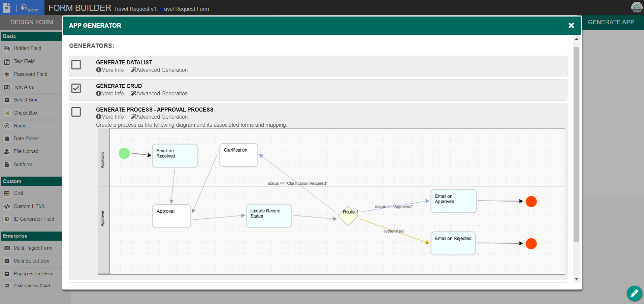644x304 pixels.
Task: Close the App Generator dialog
Action: 571,26
